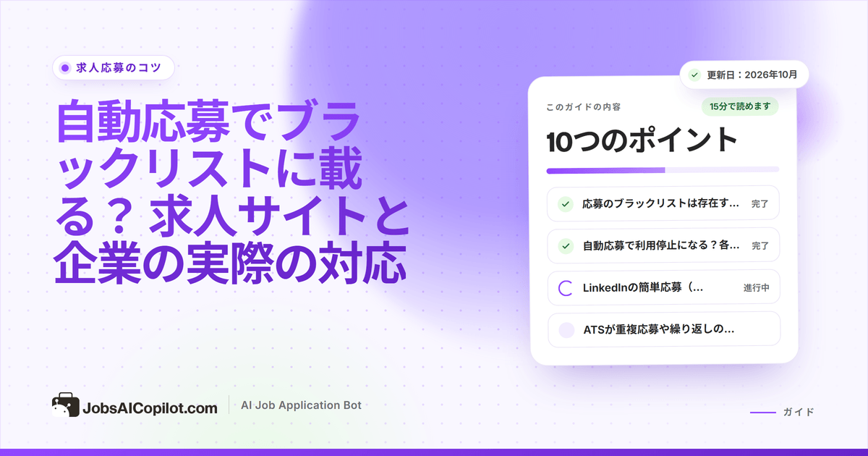Click the 15分で読めます badge
Image resolution: width=868 pixels, height=456 pixels.
739,106
